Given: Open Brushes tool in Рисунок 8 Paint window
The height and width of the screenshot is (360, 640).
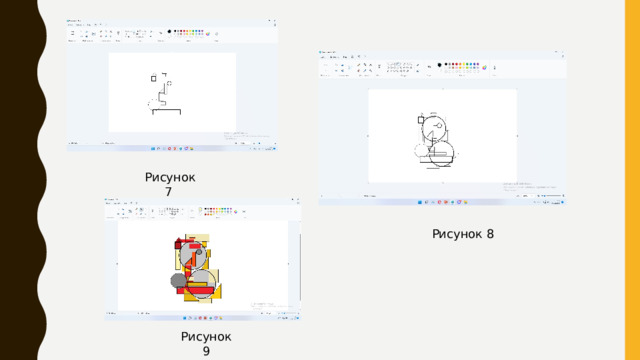Looking at the screenshot, I should point(379,66).
